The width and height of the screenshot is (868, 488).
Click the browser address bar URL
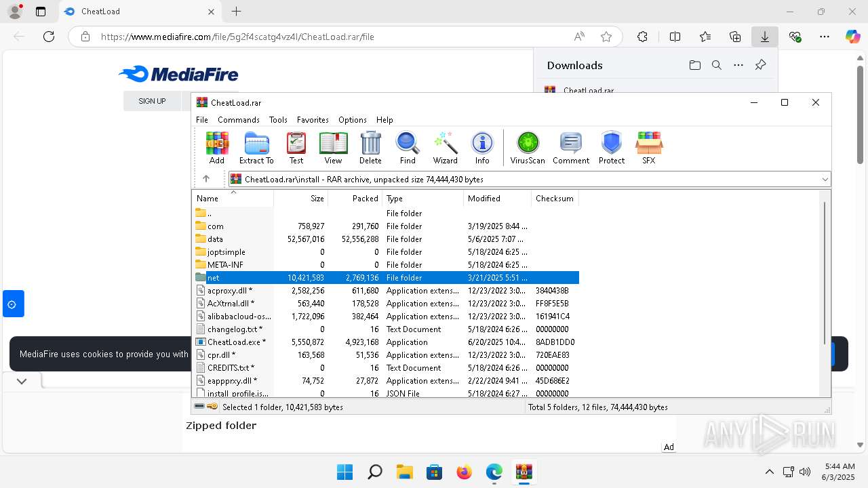tap(237, 37)
